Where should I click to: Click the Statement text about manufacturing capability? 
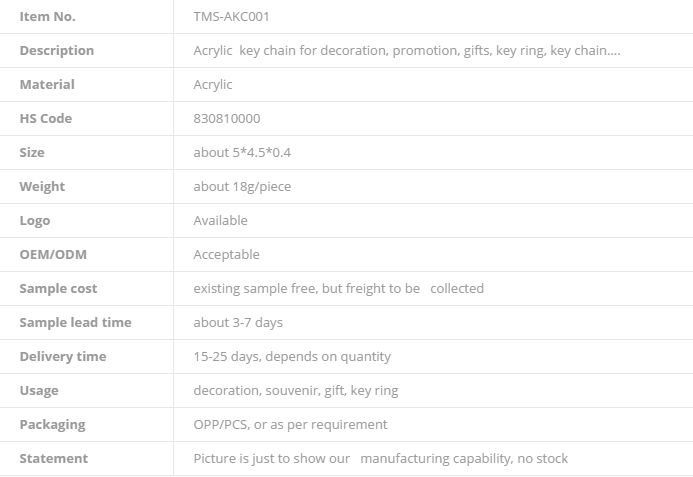coord(381,459)
